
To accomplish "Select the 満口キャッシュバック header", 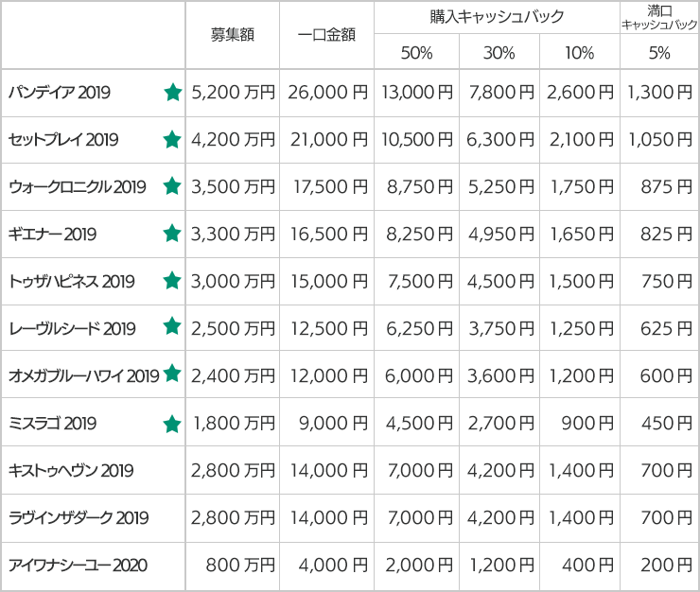I will tap(659, 17).
